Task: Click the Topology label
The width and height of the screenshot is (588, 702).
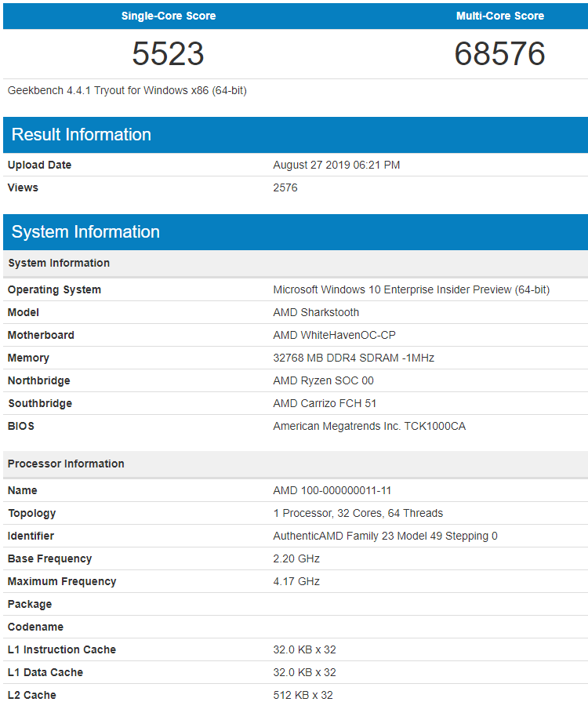Action: click(32, 514)
